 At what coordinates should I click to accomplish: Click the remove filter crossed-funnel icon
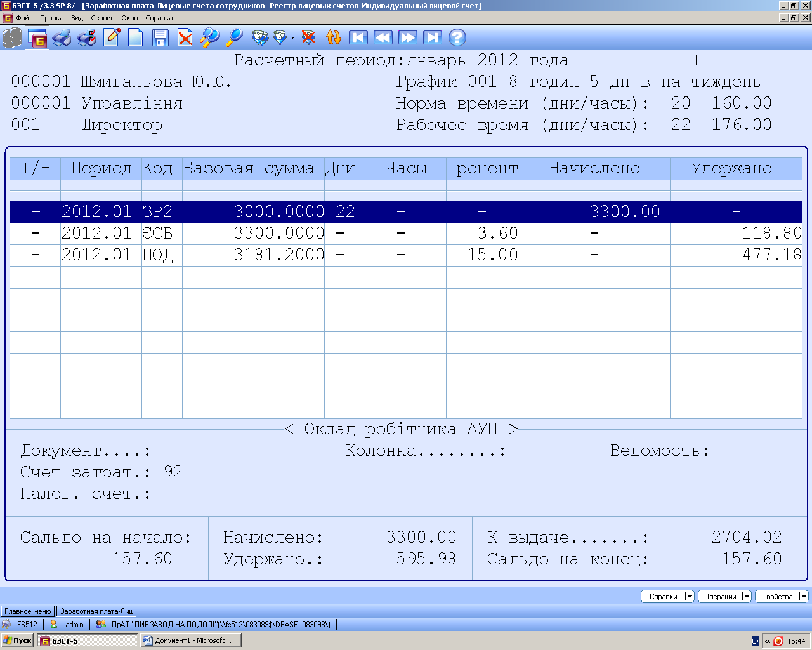(309, 37)
